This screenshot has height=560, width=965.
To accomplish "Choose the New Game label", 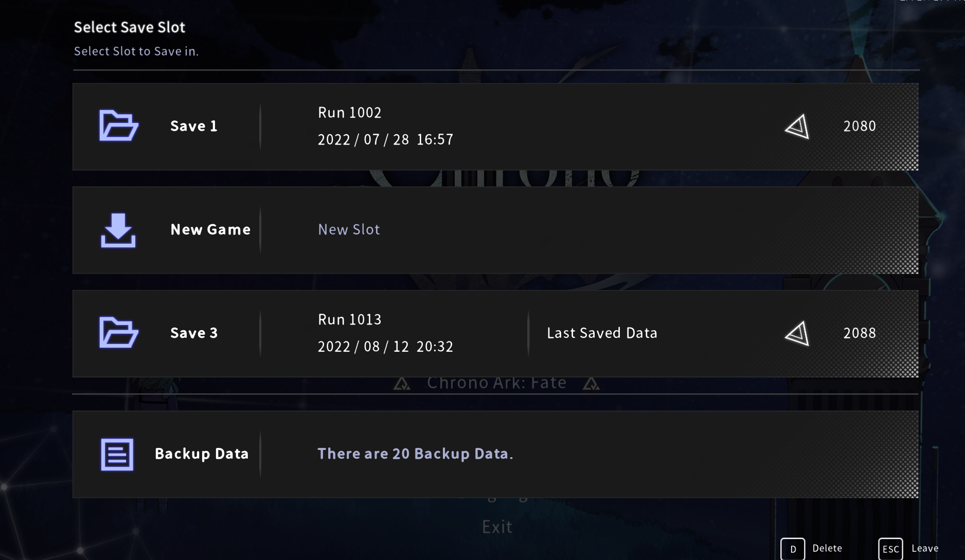I will click(210, 229).
